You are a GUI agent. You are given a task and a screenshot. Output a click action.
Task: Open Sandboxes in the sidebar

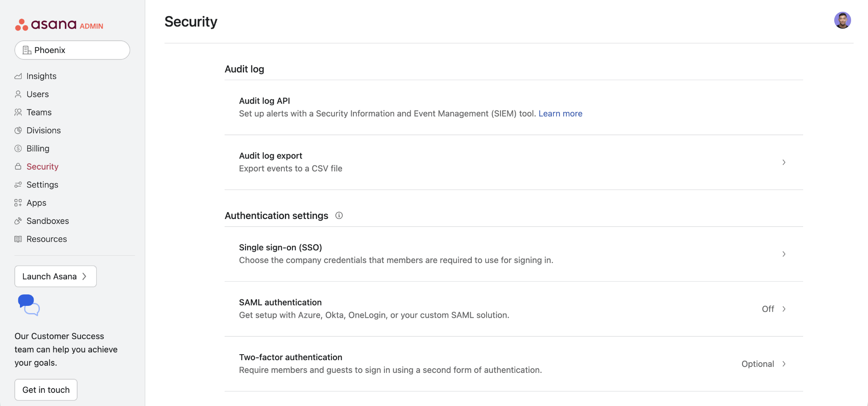(x=47, y=221)
